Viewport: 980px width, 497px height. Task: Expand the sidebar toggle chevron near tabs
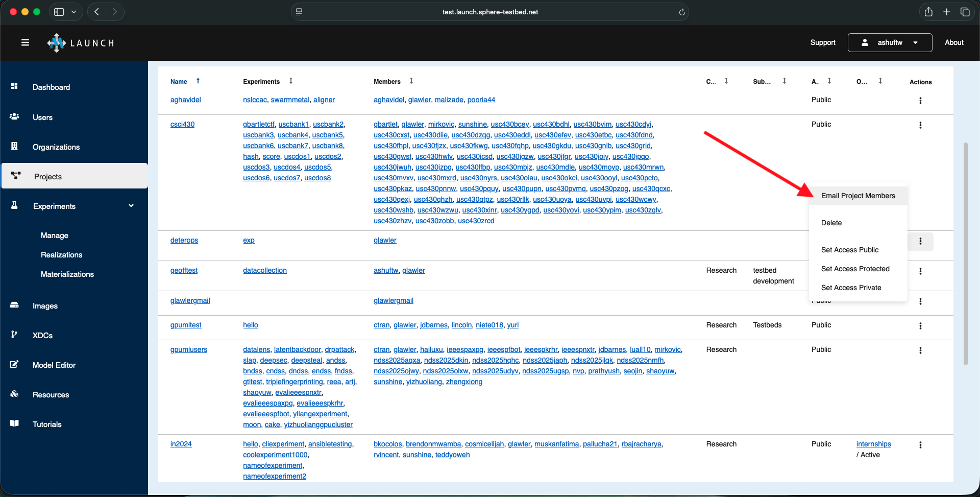coord(73,11)
